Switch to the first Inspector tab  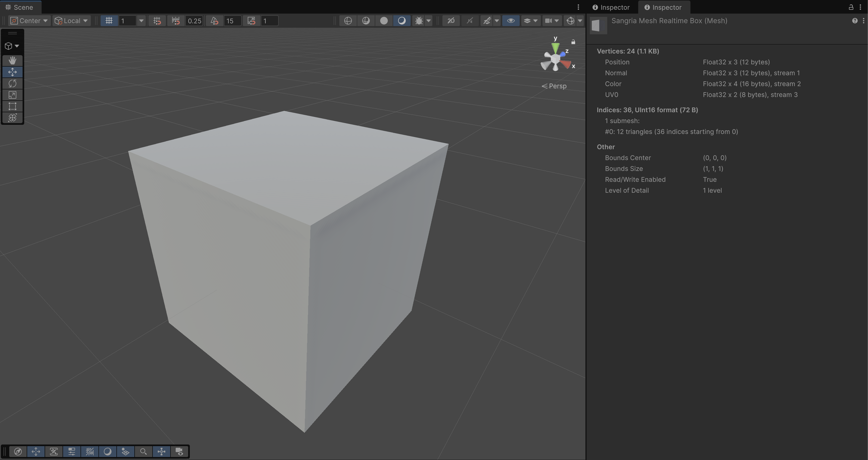(611, 7)
